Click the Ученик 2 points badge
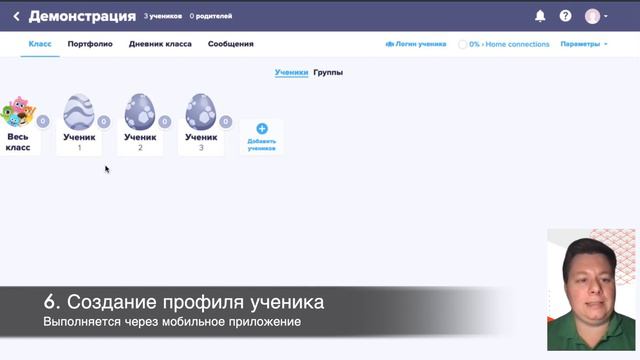640x360 pixels. 164,121
